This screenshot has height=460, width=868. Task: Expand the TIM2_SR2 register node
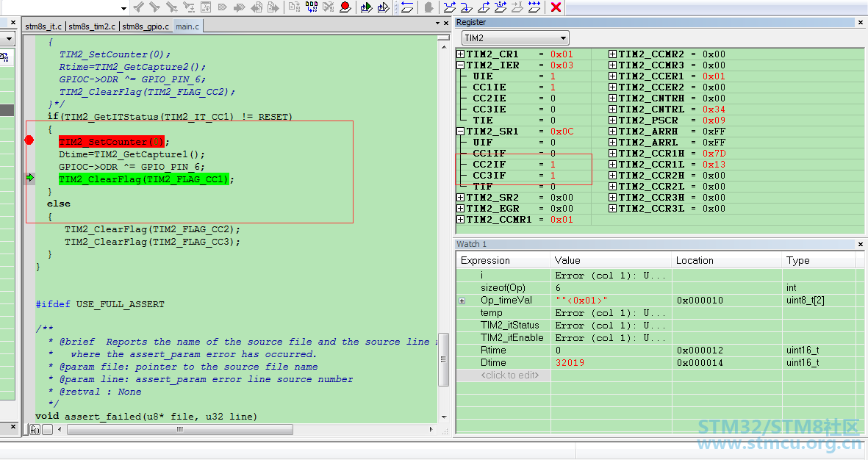[460, 197]
